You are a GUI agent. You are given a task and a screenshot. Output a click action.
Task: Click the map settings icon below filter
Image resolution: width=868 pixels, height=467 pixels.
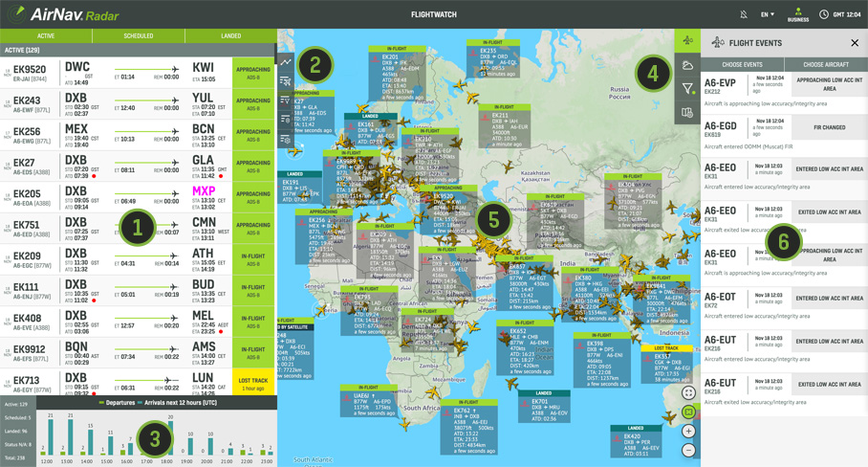[x=687, y=113]
